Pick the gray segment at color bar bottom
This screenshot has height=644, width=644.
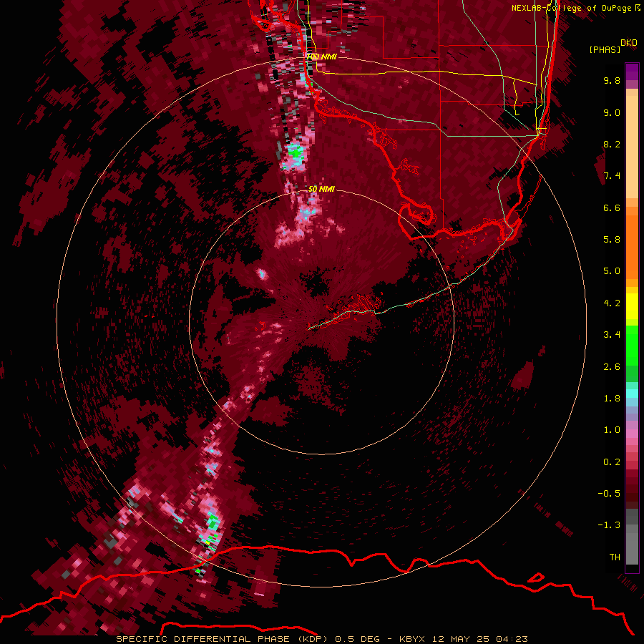[632, 546]
